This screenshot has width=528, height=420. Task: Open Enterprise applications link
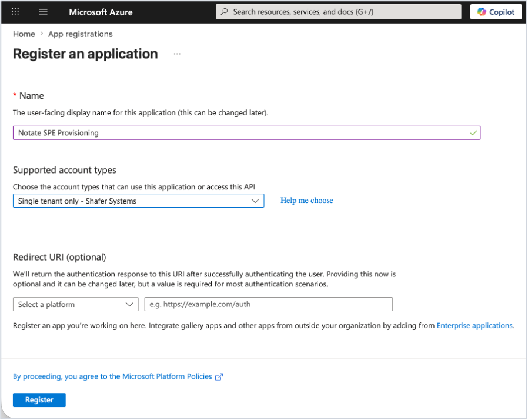point(474,325)
